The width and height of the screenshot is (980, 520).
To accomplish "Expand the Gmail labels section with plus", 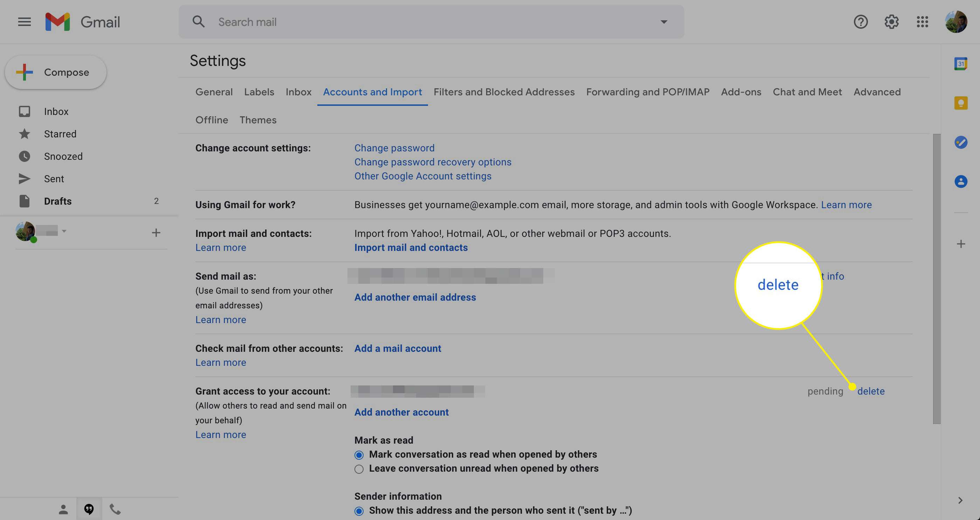I will [156, 232].
